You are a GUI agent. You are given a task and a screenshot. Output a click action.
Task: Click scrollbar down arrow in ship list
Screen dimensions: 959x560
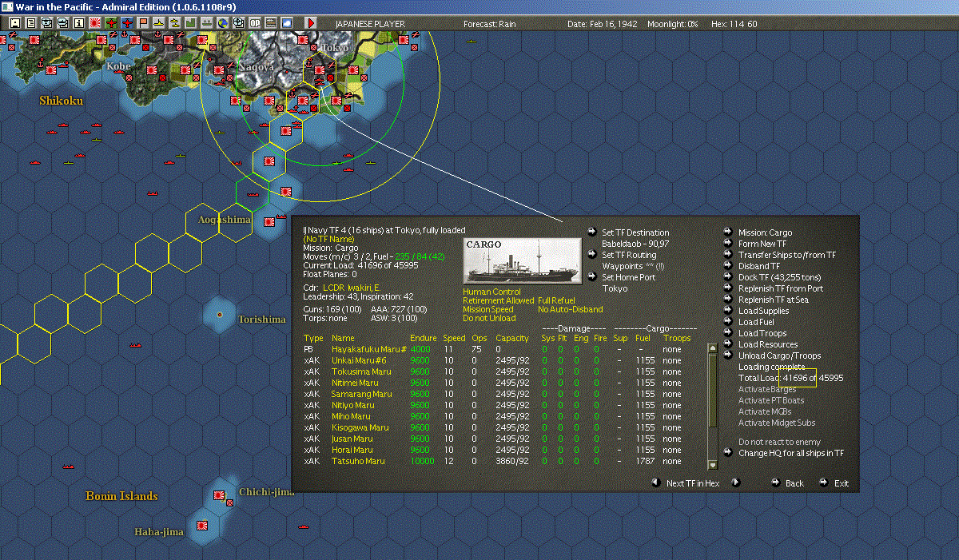713,465
